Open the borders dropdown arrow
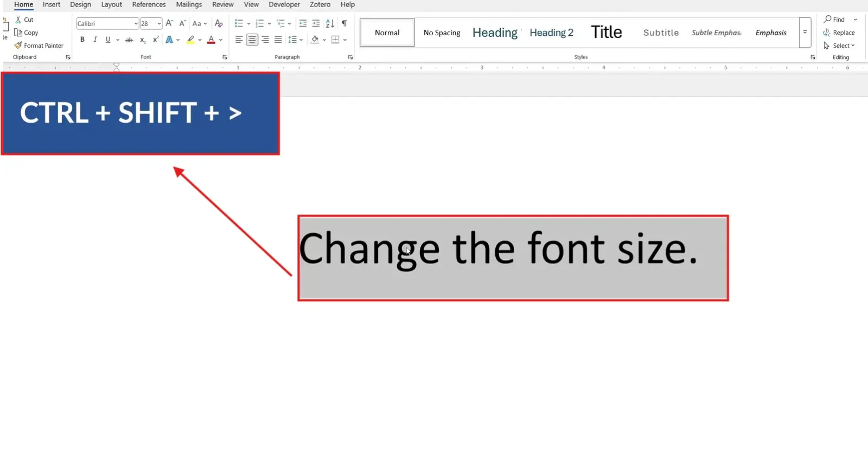 tap(345, 40)
